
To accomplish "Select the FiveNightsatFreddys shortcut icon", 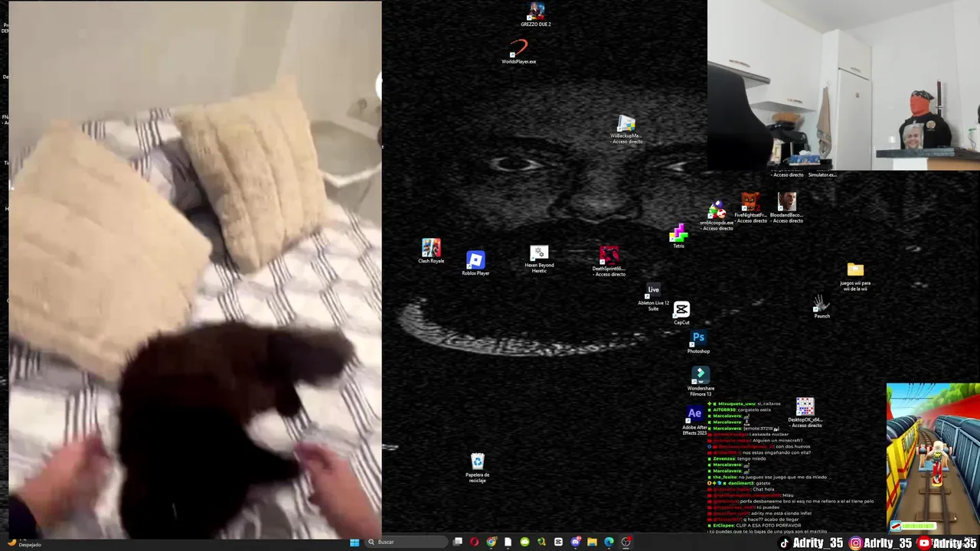I will tap(751, 207).
